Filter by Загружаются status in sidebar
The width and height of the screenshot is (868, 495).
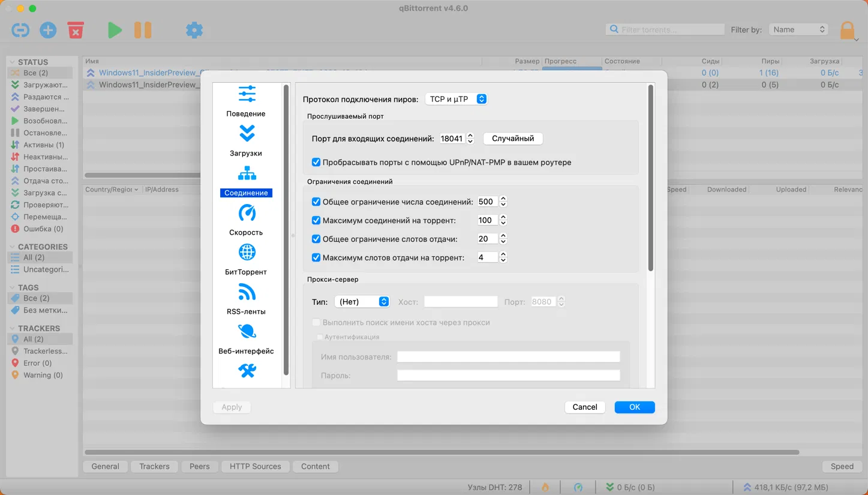pyautogui.click(x=40, y=85)
